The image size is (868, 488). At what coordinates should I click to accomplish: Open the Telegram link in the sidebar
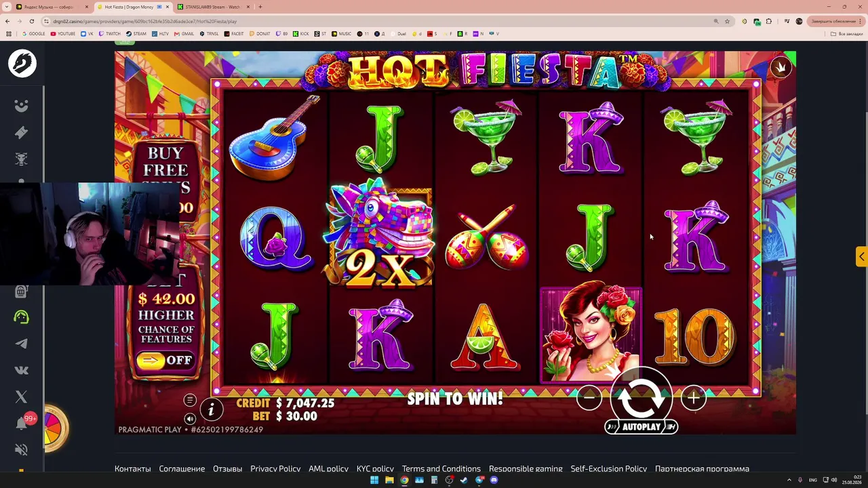pos(22,344)
